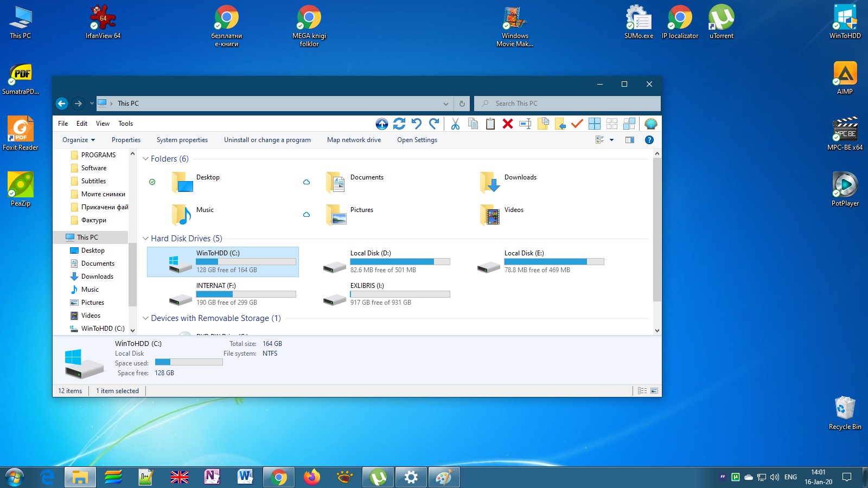868x488 pixels.
Task: Click the Move to folder icon
Action: pyautogui.click(x=560, y=124)
